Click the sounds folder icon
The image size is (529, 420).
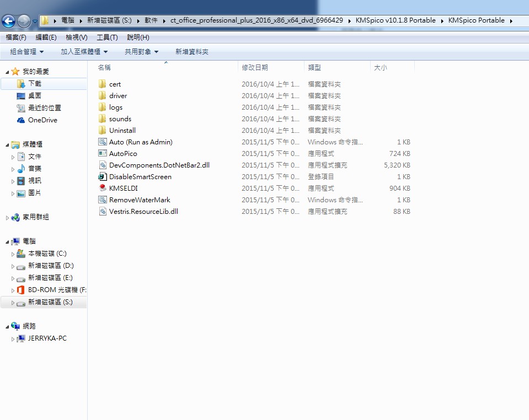[102, 119]
